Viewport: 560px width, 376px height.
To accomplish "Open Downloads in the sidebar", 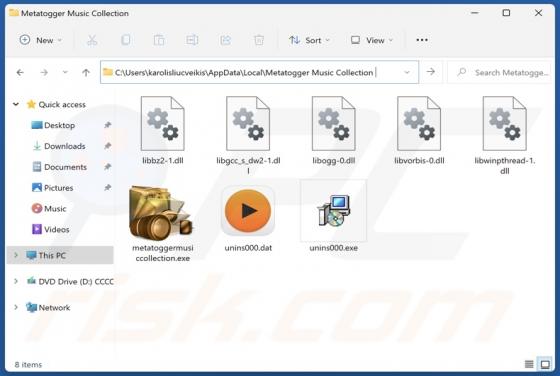I will (59, 146).
